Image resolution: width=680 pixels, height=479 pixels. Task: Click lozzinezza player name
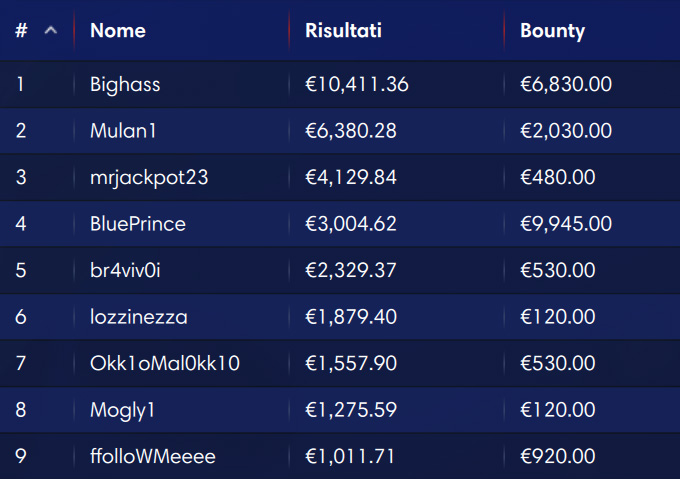point(139,317)
